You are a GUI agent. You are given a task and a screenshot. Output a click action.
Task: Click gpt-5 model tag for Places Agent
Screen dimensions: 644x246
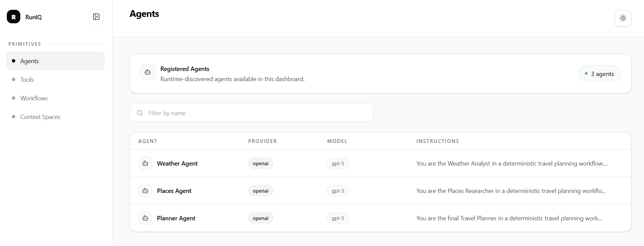point(338,191)
